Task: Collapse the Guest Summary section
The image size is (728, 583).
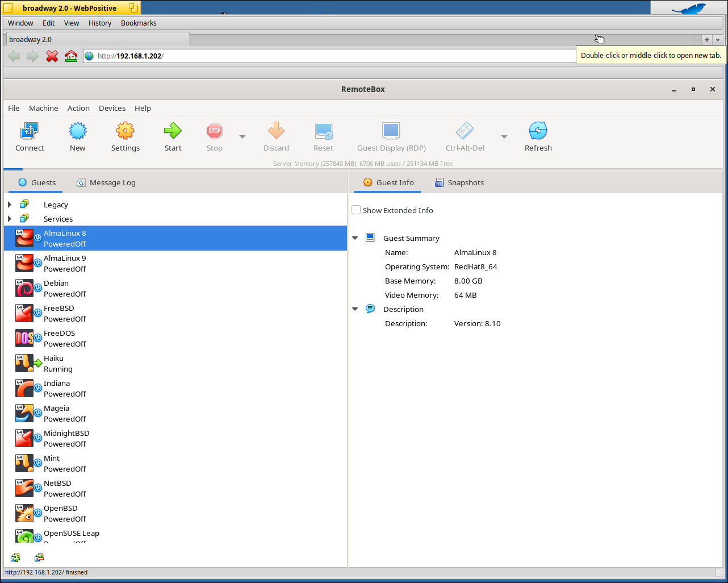Action: click(x=354, y=238)
